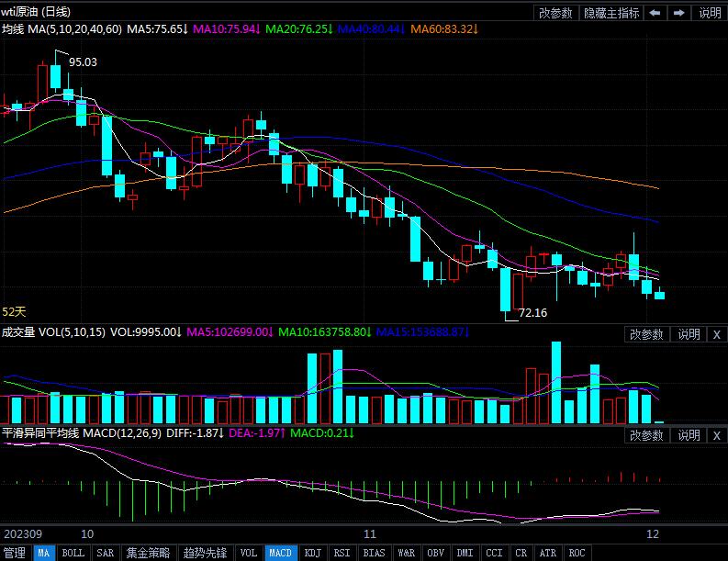
Task: Click the left arrow button in top toolbar
Action: click(x=655, y=13)
